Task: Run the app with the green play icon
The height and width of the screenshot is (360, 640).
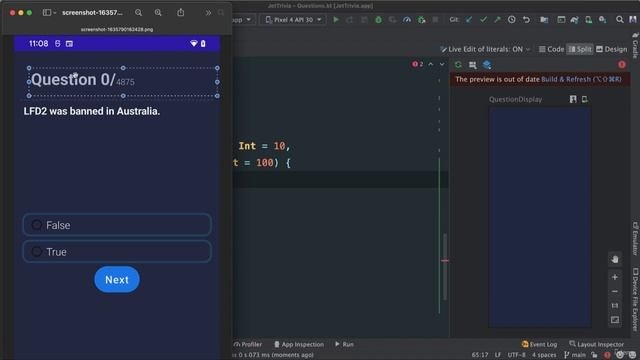Action: (x=336, y=20)
